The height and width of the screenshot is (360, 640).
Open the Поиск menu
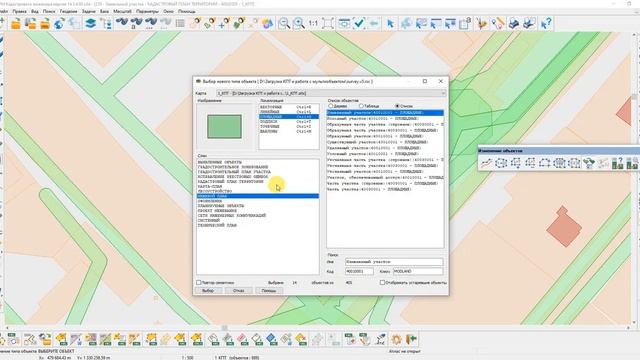(49, 11)
